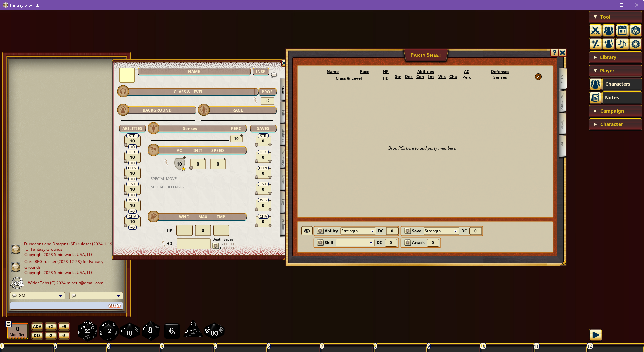Click the Notes notepad icon in the sidebar
The image size is (644, 352).
[x=595, y=98]
